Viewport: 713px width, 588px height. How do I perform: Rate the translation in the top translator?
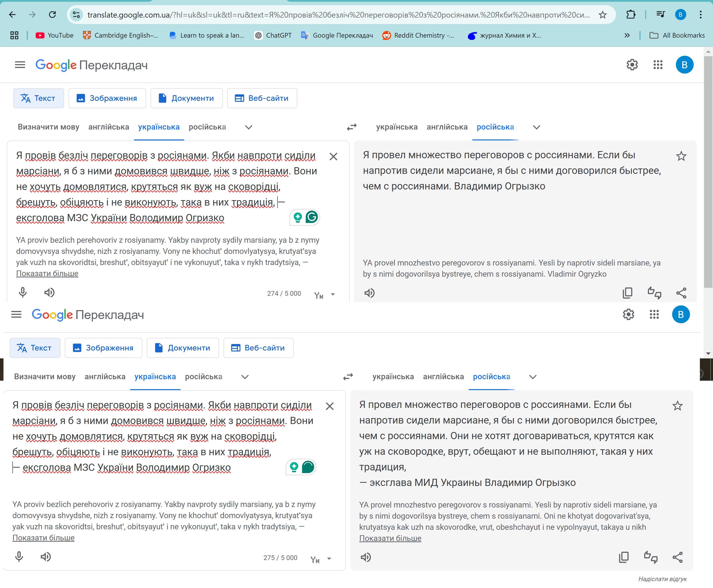654,293
